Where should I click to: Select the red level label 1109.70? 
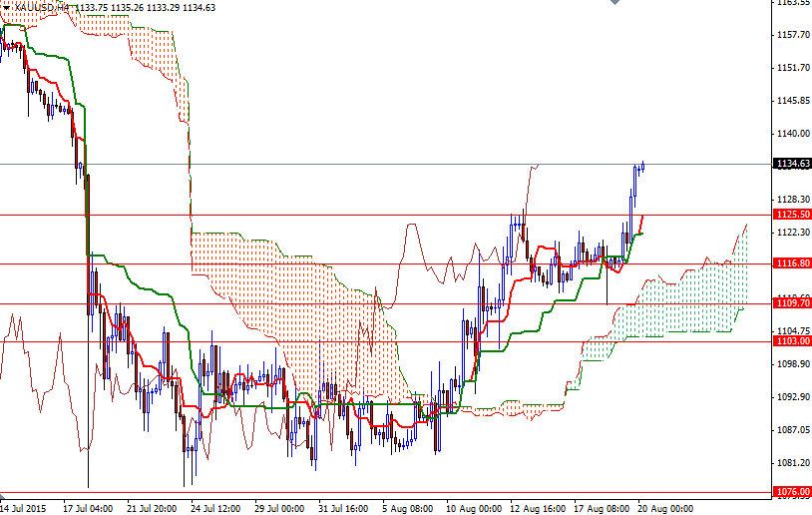pos(792,303)
